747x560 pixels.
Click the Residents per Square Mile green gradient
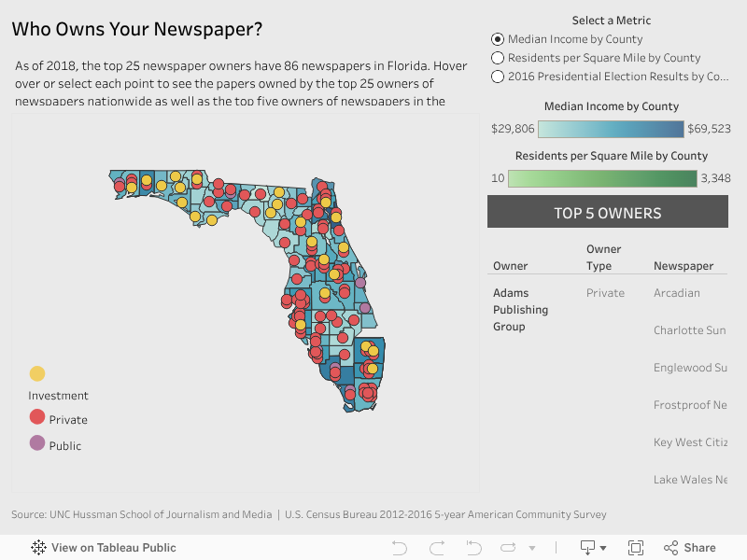coord(602,178)
